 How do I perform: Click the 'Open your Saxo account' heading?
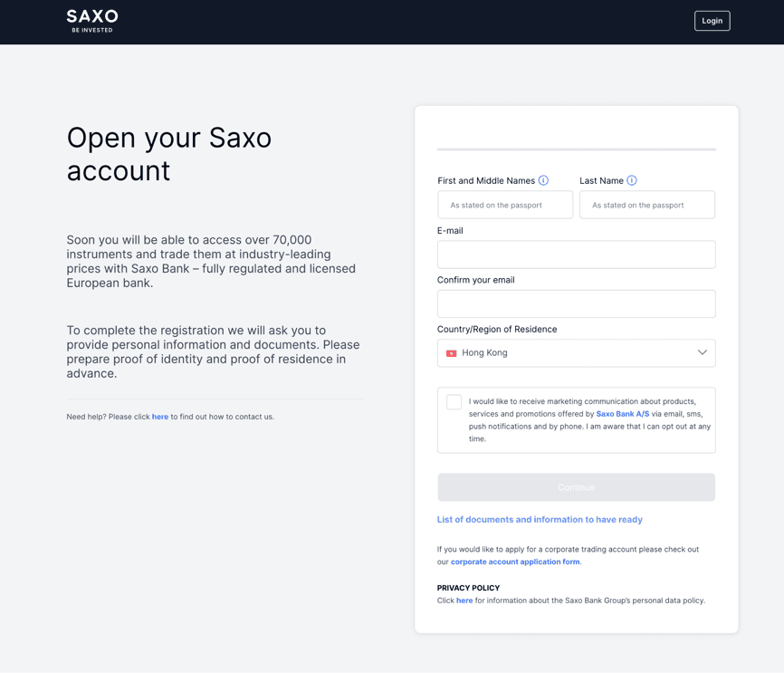[169, 154]
